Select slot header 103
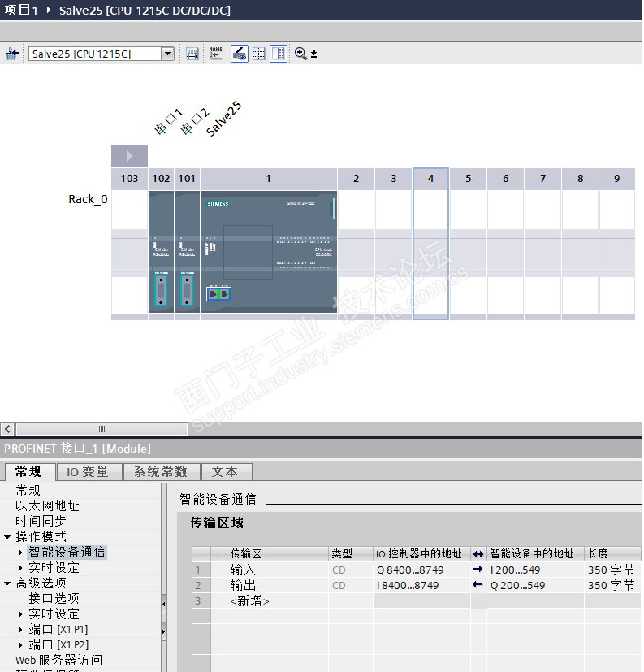 click(x=129, y=179)
